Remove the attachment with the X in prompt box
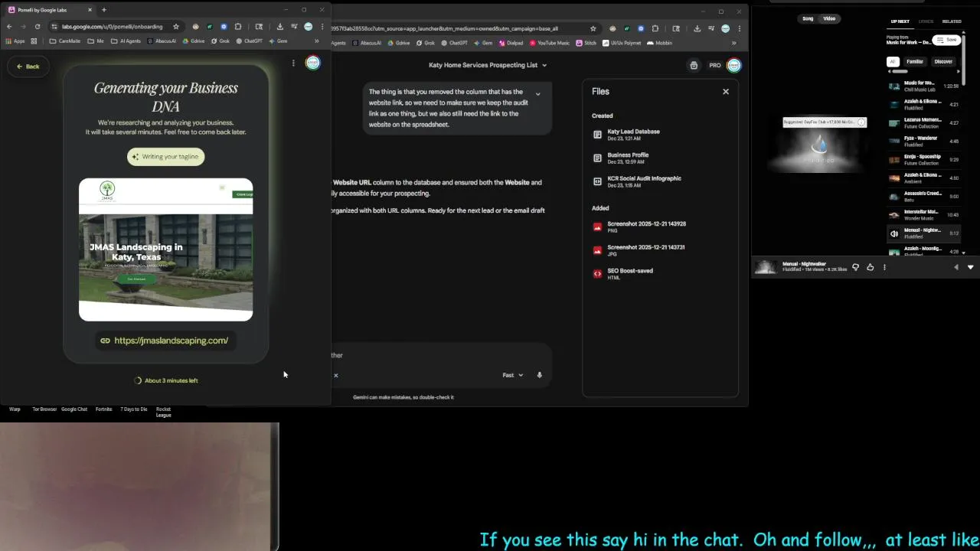Viewport: 980px width, 551px height. click(335, 375)
